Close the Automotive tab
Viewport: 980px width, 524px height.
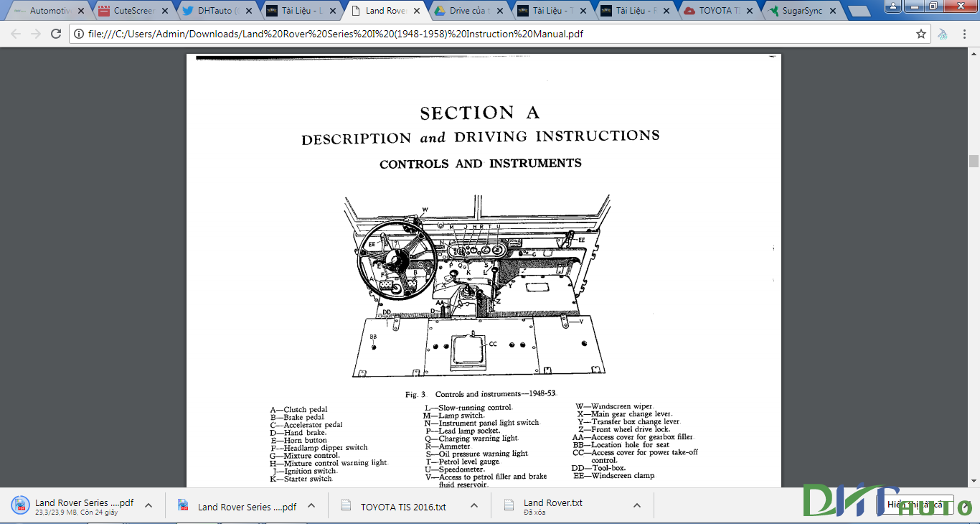pos(80,11)
